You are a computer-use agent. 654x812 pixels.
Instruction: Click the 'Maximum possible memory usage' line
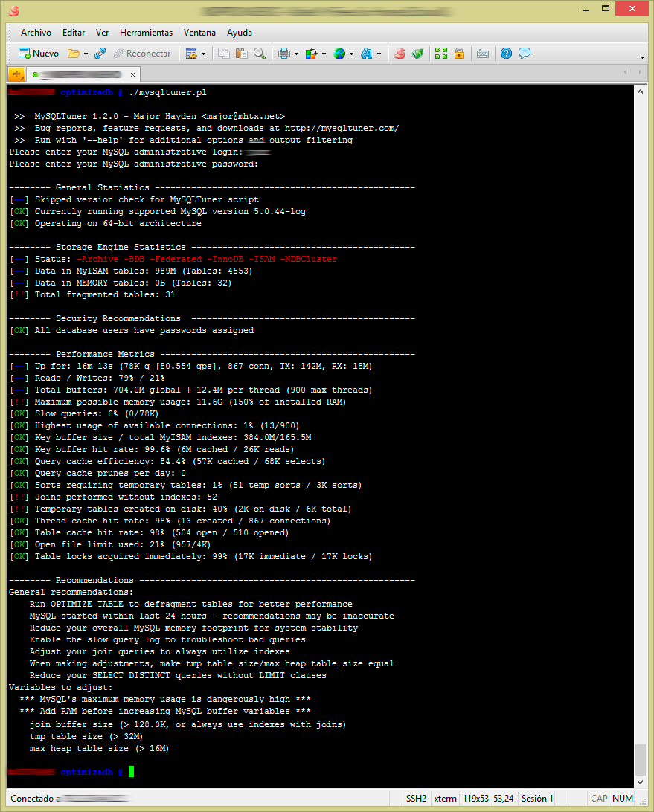[x=177, y=402]
